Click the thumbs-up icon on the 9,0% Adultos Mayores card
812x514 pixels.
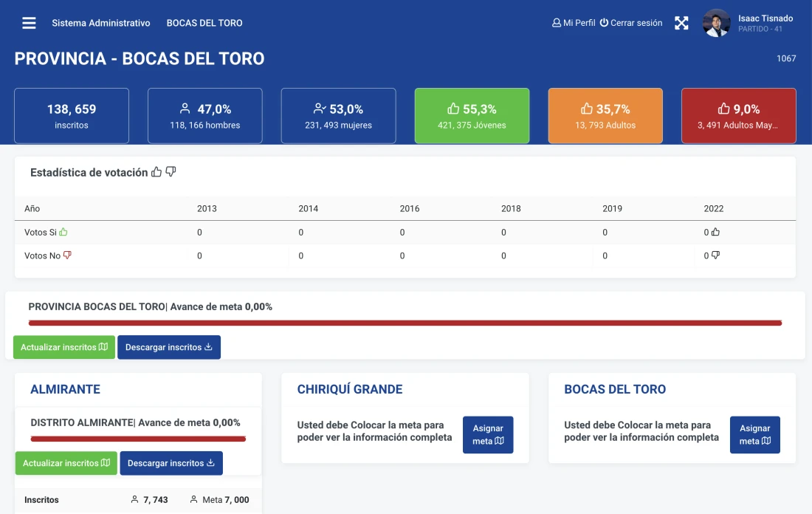pos(724,109)
